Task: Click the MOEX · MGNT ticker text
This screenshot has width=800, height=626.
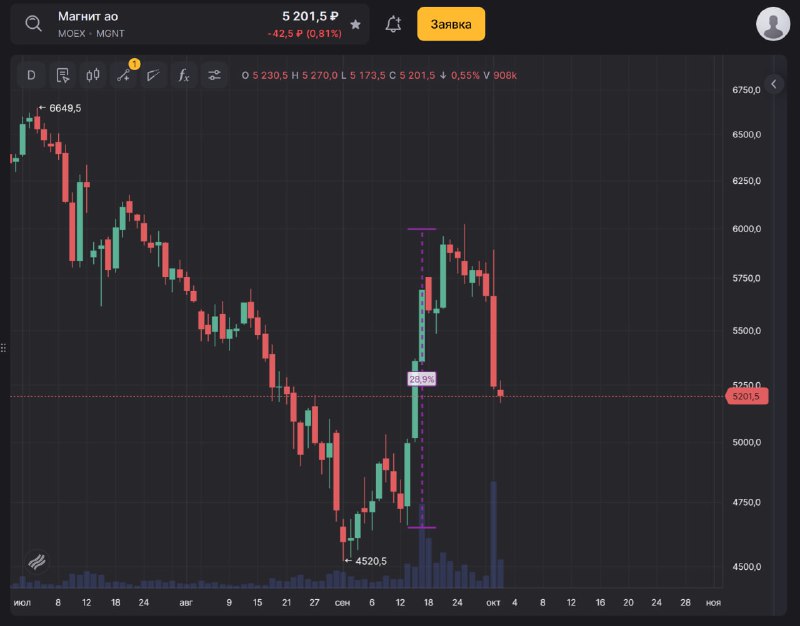Action: pyautogui.click(x=91, y=34)
